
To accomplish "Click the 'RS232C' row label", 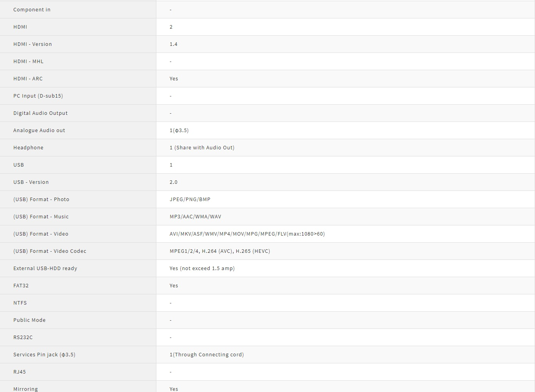I will (x=23, y=338).
